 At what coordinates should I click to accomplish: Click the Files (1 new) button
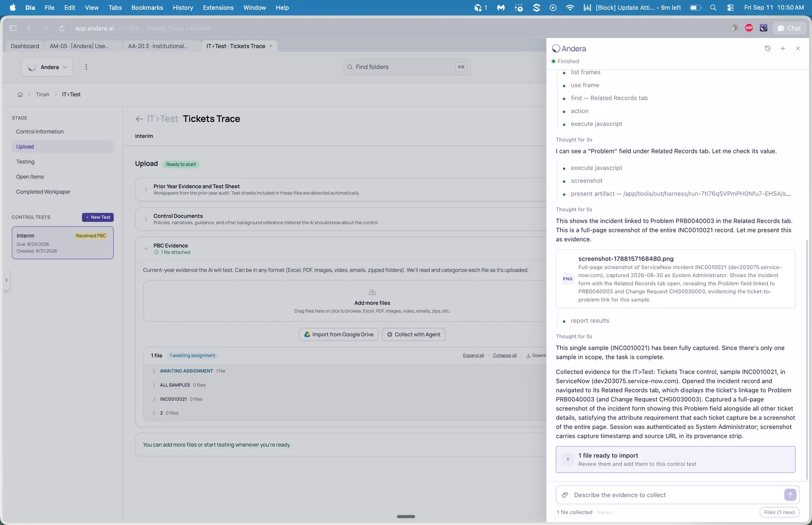point(780,512)
